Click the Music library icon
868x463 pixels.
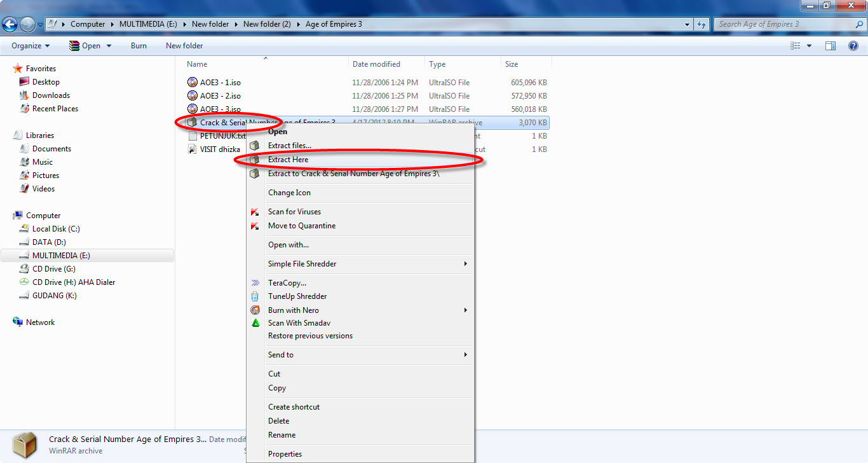pos(24,162)
